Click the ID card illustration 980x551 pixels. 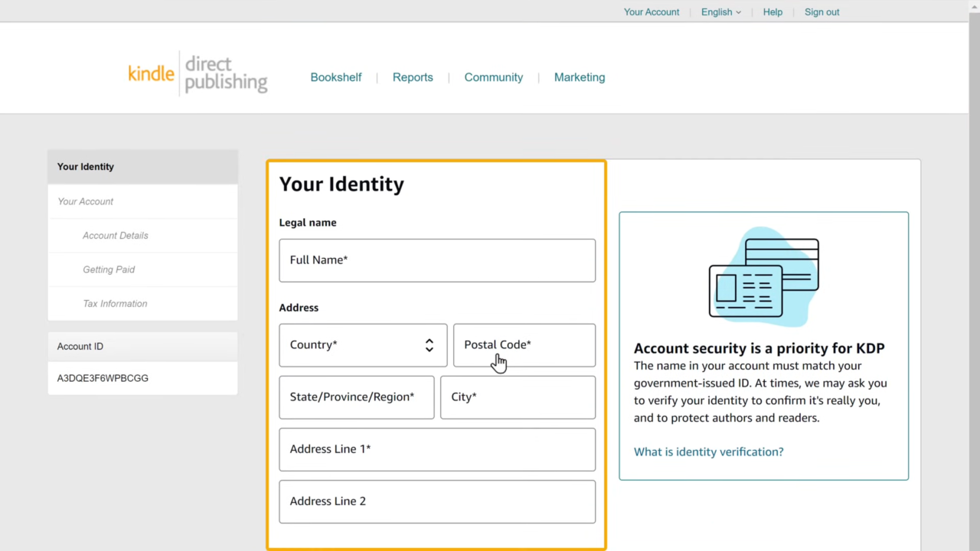coord(764,277)
